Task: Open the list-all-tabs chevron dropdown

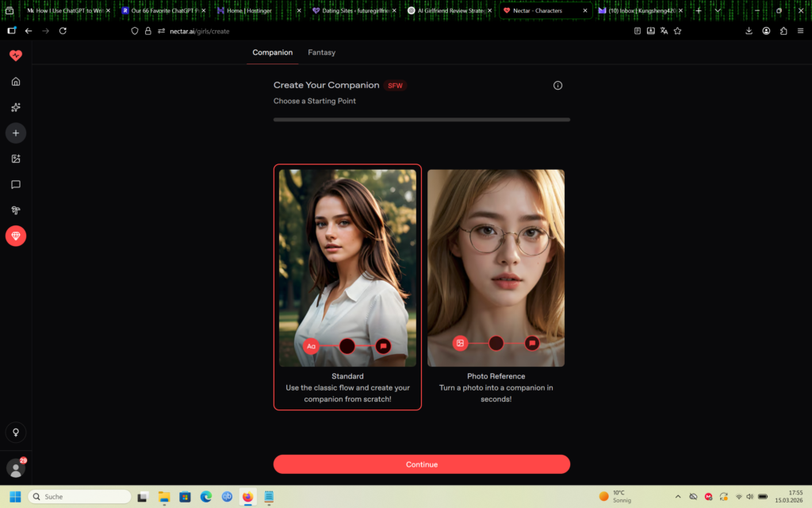Action: coord(718,11)
